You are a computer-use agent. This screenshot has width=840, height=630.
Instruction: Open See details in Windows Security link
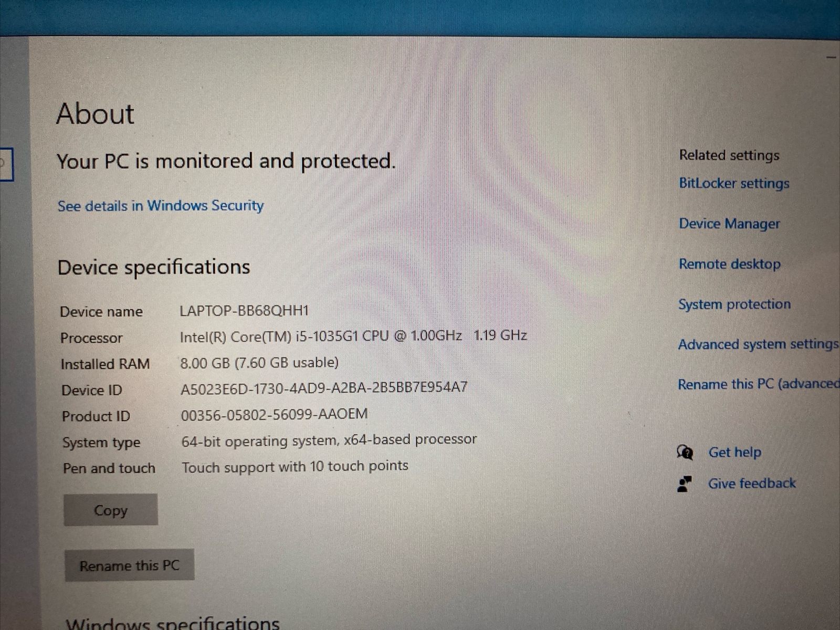tap(161, 206)
